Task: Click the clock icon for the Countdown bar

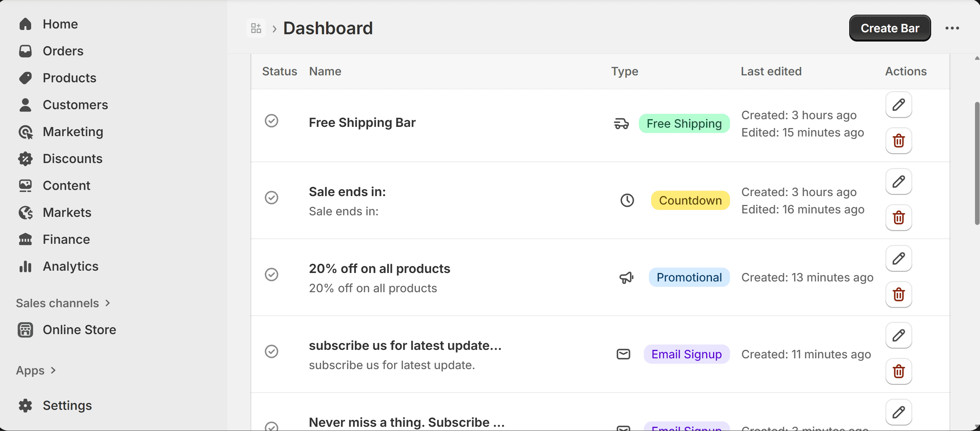Action: tap(627, 200)
